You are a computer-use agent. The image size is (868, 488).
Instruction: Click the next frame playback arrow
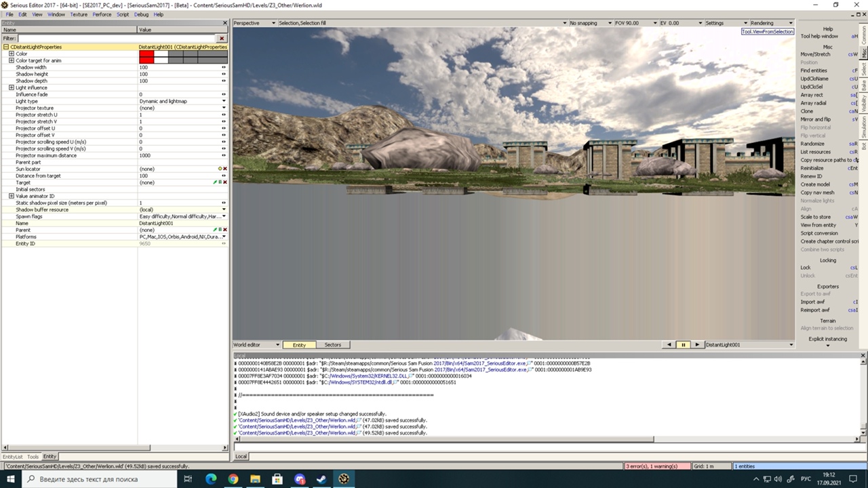pos(696,345)
